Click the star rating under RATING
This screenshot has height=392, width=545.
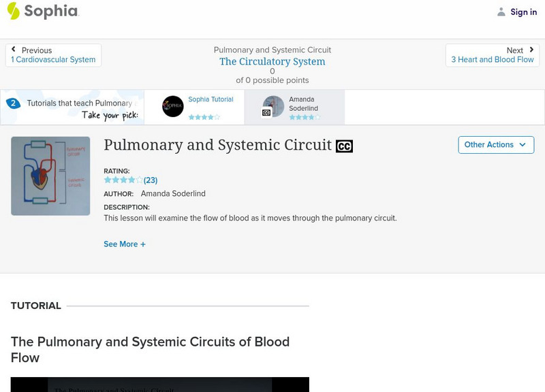(x=123, y=180)
